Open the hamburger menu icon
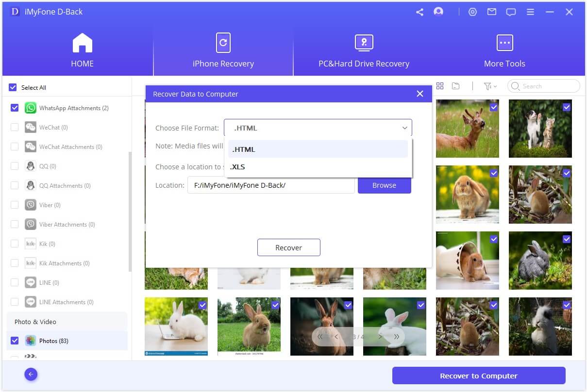Image resolution: width=587 pixels, height=392 pixels. coord(530,12)
